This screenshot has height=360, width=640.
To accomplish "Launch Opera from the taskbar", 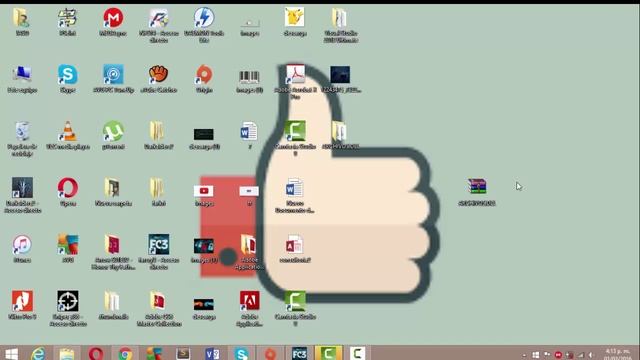I will pyautogui.click(x=96, y=353).
